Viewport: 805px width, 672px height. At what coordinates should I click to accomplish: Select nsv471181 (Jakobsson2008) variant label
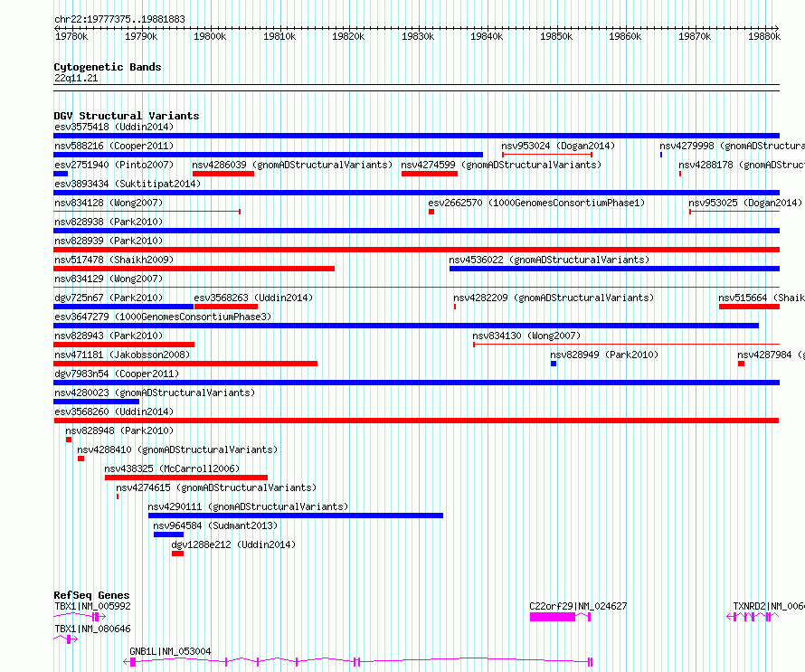click(x=122, y=355)
